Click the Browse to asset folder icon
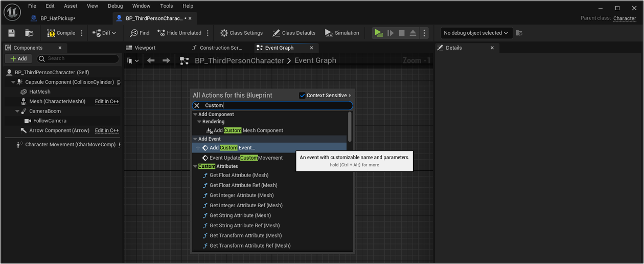Image resolution: width=644 pixels, height=264 pixels. tap(30, 33)
